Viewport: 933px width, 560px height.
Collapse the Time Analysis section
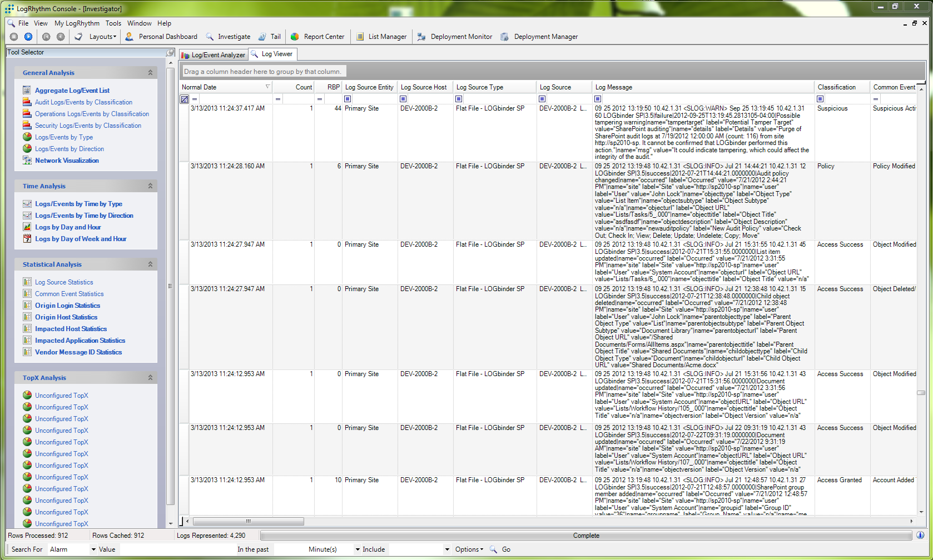[150, 186]
